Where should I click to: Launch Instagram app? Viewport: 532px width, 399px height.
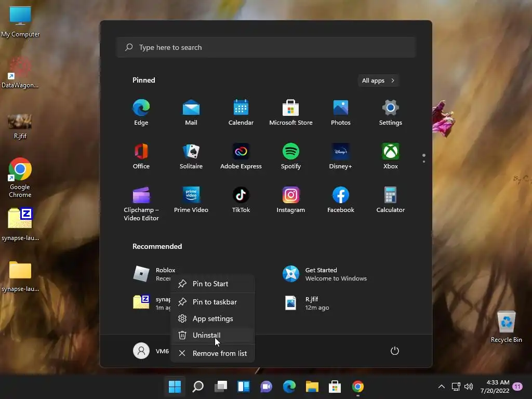(x=291, y=200)
